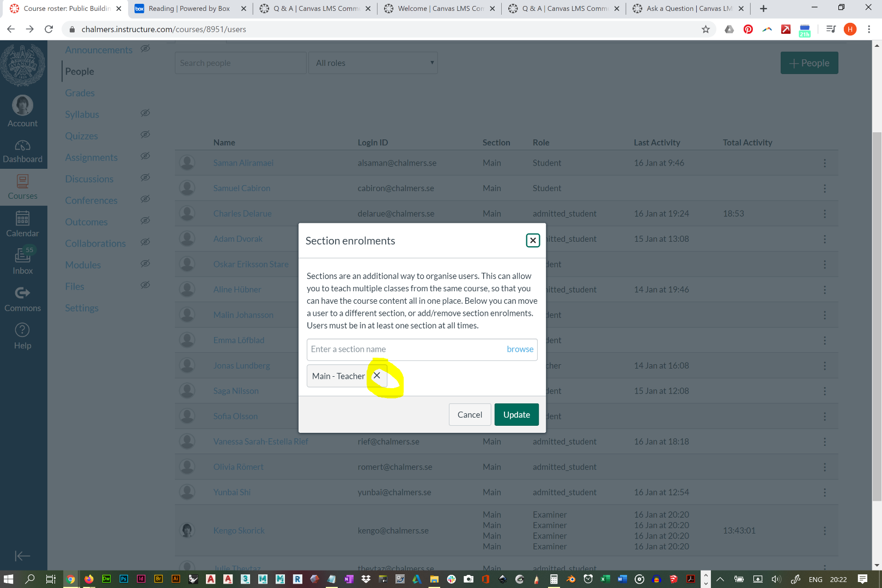Image resolution: width=882 pixels, height=588 pixels.
Task: Open options menu for Saman Aliramaei
Action: point(825,163)
